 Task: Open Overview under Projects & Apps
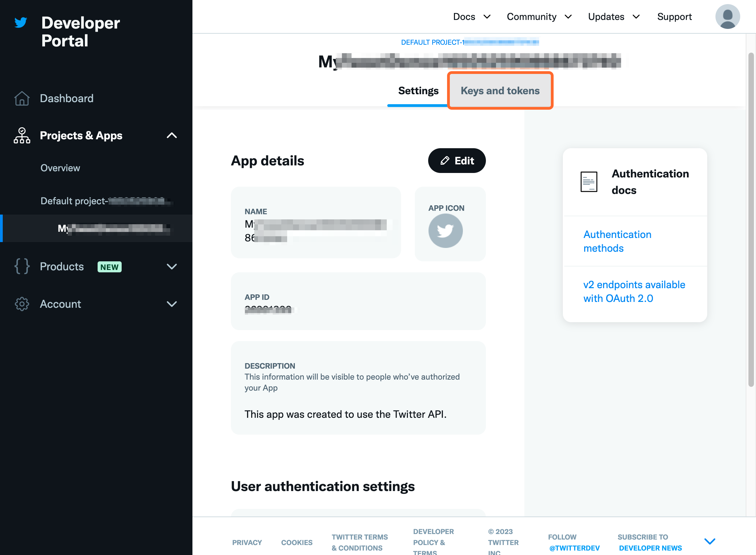tap(60, 168)
